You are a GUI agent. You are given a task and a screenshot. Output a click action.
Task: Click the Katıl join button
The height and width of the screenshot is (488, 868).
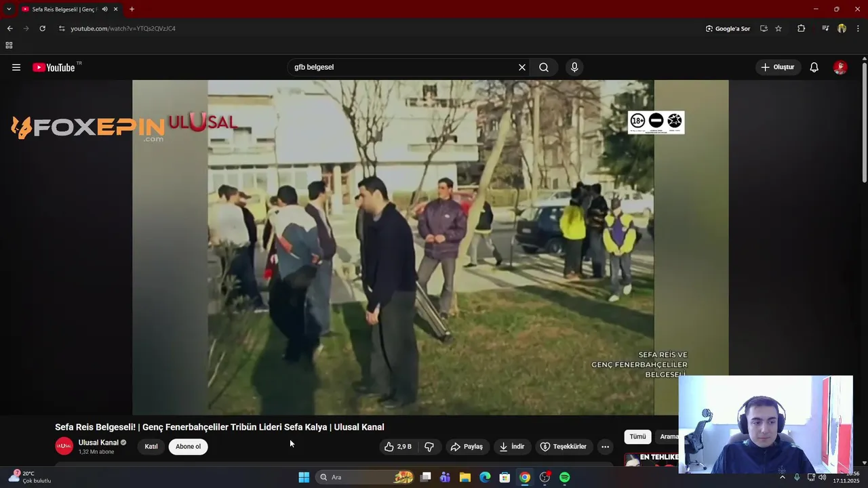[x=151, y=447]
